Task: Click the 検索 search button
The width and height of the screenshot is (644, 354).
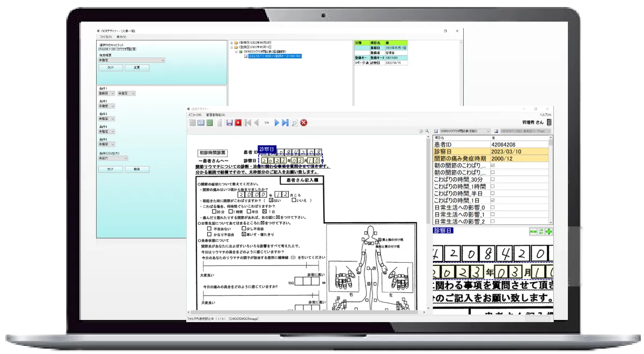Action: (x=137, y=169)
